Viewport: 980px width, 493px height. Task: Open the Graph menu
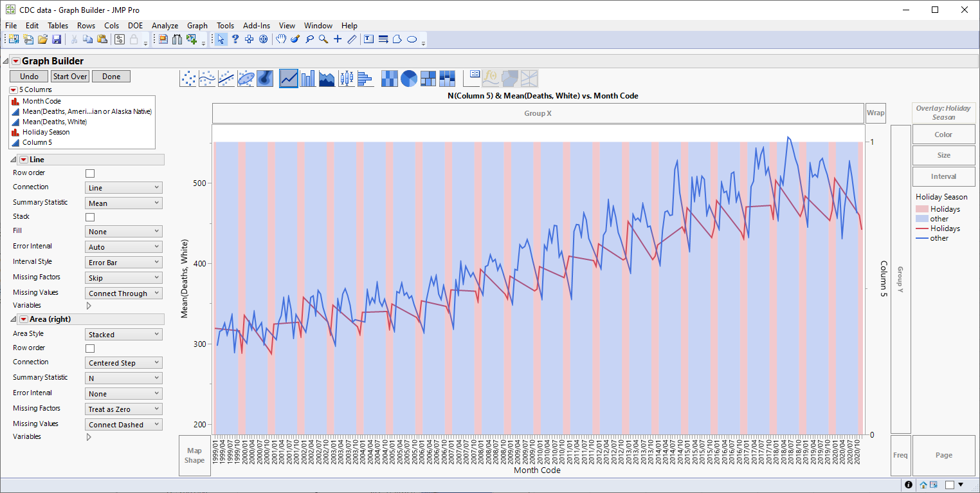click(x=197, y=26)
